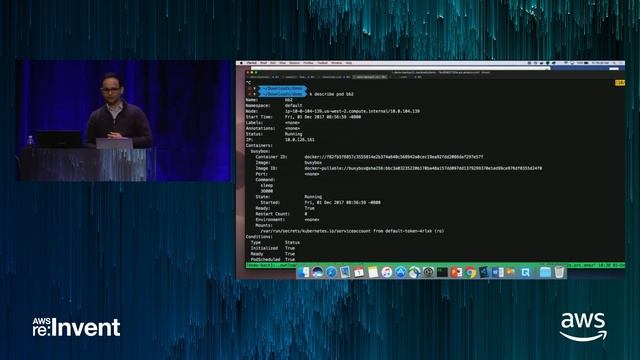
Task: Switch to the iTerm terminal Dock icon
Action: tap(442, 272)
